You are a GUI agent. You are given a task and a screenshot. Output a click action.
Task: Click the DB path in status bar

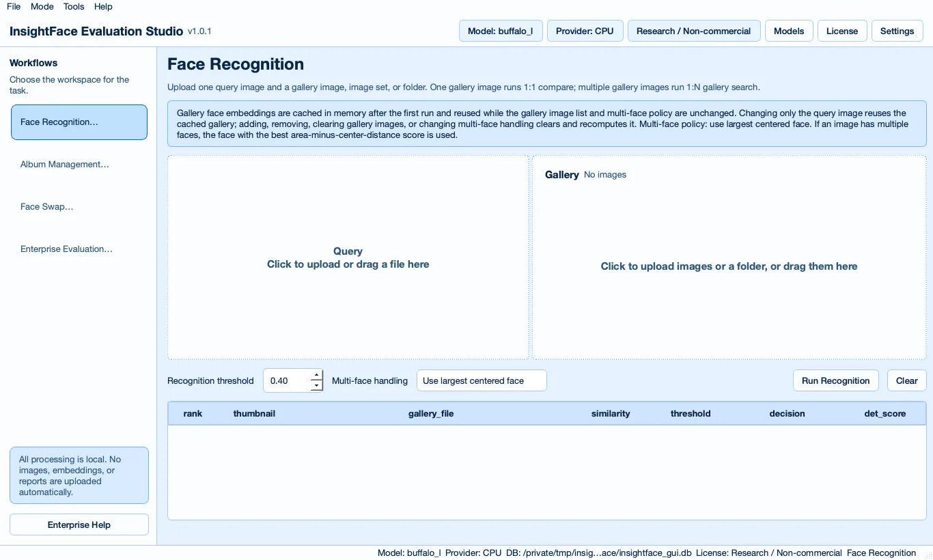point(598,553)
